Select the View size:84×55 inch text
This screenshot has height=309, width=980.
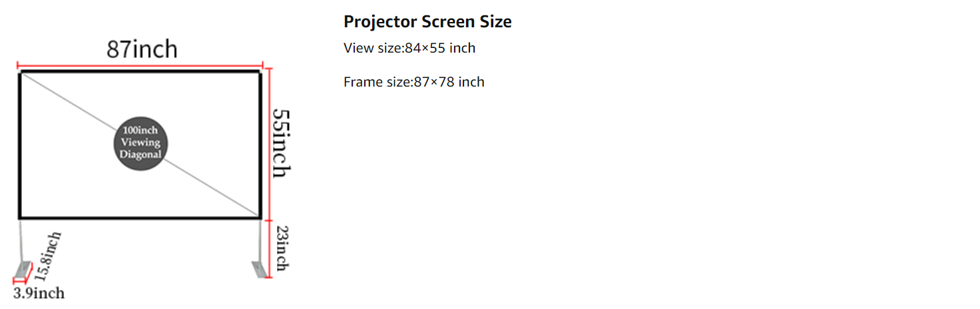coord(409,48)
